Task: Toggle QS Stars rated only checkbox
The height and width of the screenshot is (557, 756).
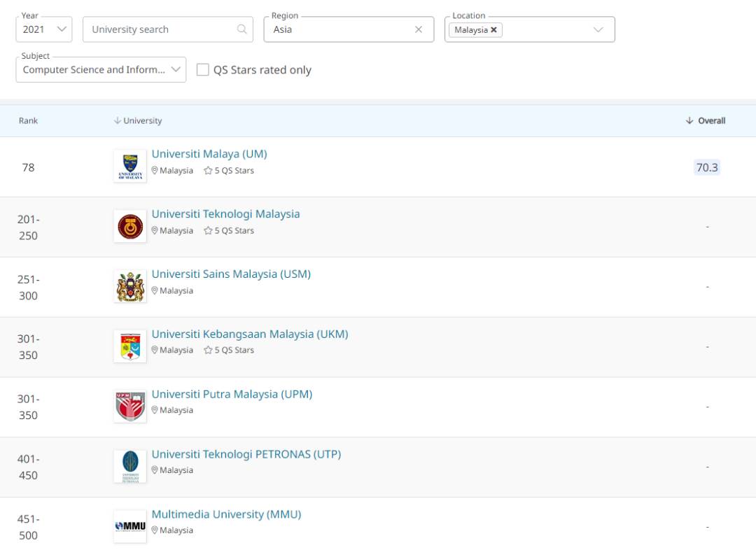Action: pos(203,70)
